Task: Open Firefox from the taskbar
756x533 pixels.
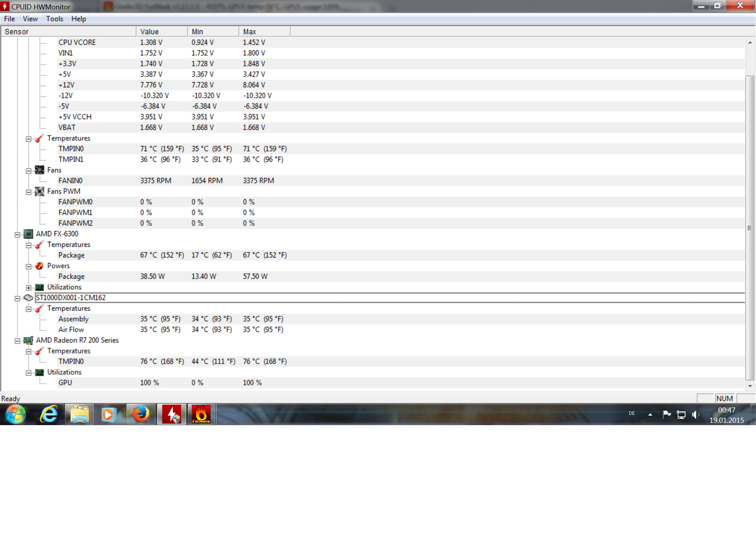Action: [141, 414]
